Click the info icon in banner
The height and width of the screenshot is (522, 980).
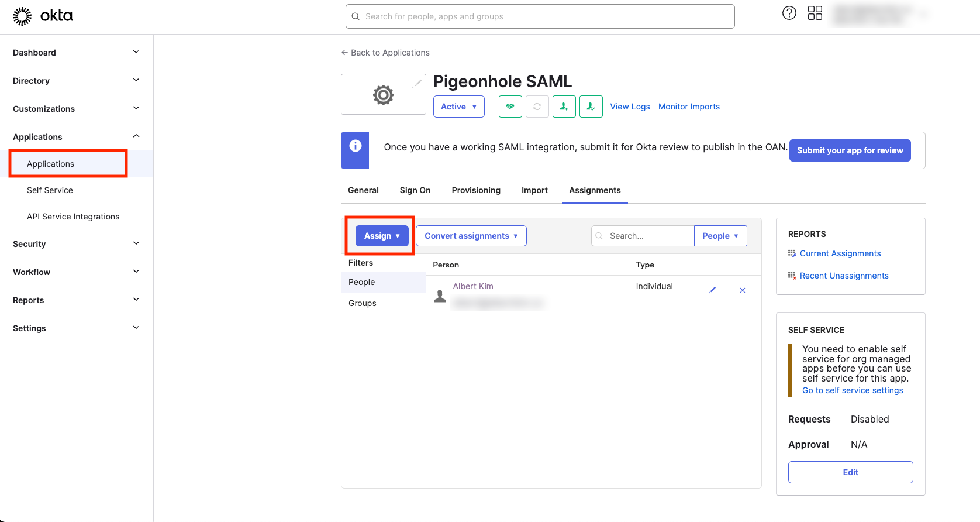(356, 146)
